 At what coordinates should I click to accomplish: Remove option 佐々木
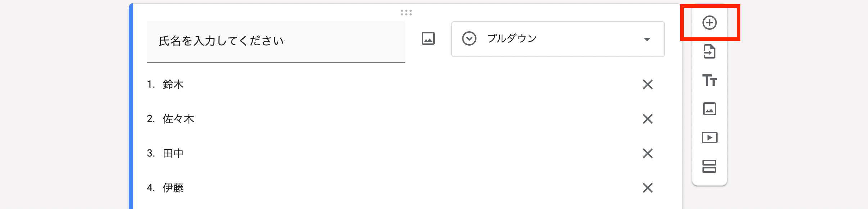pos(647,119)
